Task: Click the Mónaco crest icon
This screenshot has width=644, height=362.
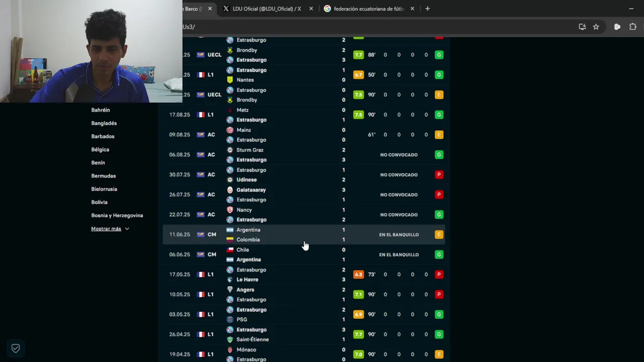Action: pos(230,349)
